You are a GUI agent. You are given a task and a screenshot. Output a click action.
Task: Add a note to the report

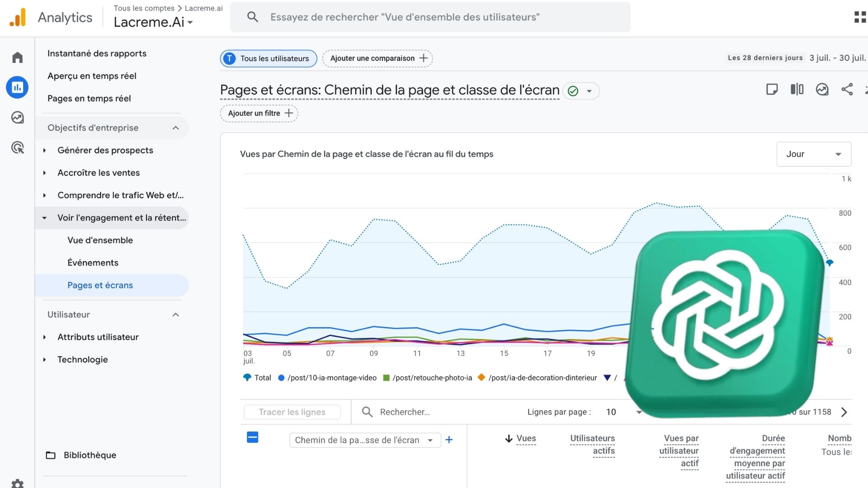coord(772,89)
